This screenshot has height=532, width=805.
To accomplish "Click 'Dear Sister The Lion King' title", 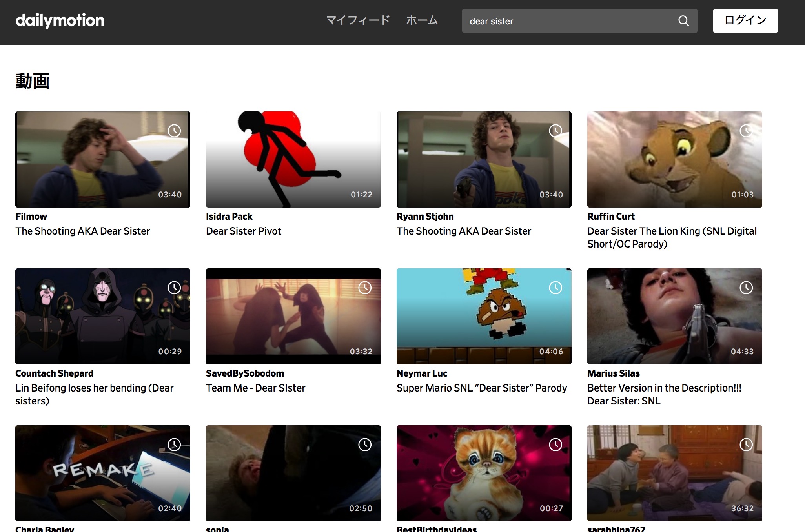I will click(672, 237).
